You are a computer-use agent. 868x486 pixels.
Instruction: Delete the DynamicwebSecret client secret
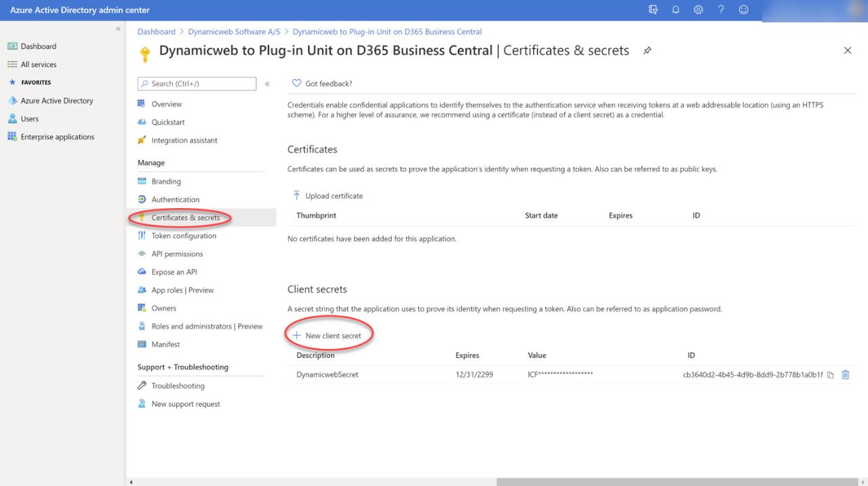(x=846, y=375)
